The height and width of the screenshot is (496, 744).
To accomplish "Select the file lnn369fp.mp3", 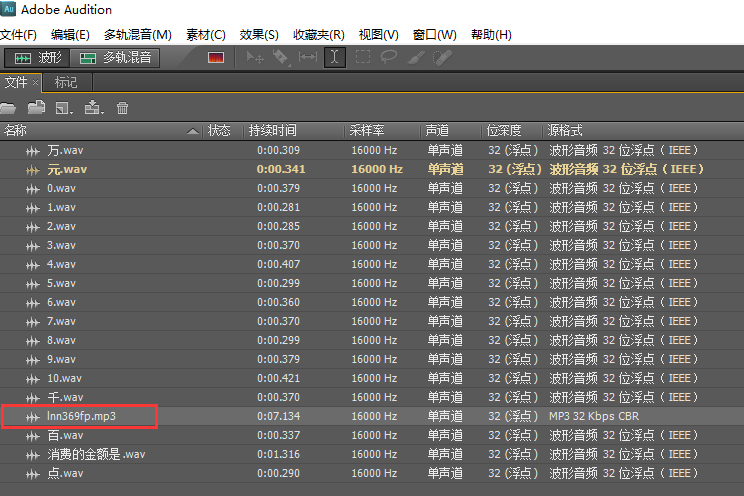I will pyautogui.click(x=372, y=416).
